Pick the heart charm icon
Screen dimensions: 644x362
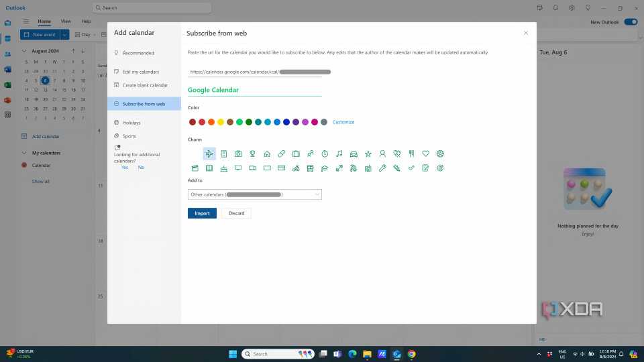pos(425,154)
